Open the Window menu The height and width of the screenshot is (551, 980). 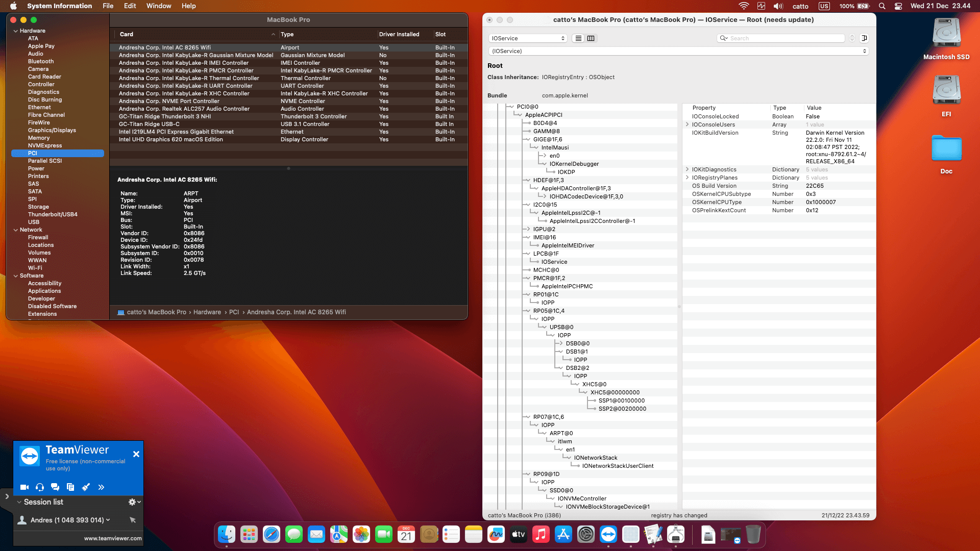[x=159, y=6]
